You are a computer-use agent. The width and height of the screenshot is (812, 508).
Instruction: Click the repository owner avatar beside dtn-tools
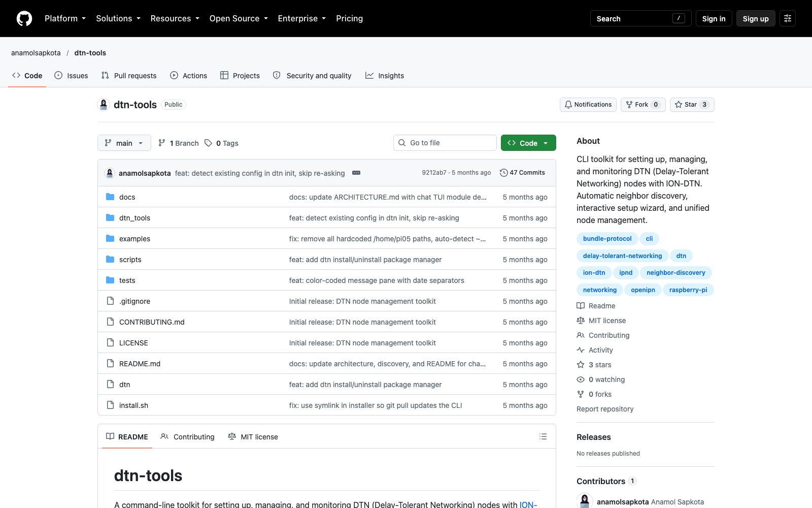(x=104, y=105)
